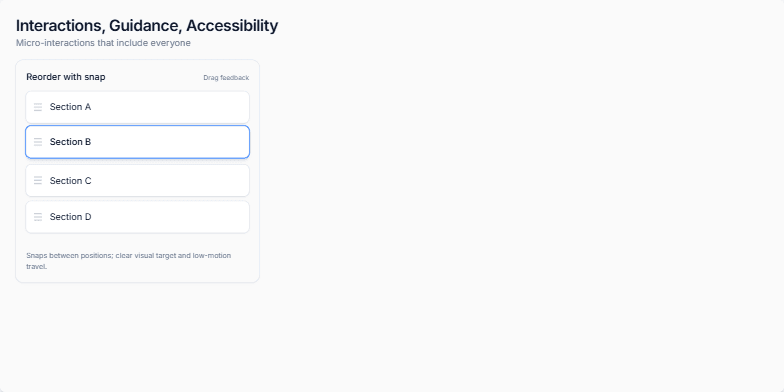Viewport: 784px width, 392px height.
Task: Click the 'Section A' text label
Action: 70,107
